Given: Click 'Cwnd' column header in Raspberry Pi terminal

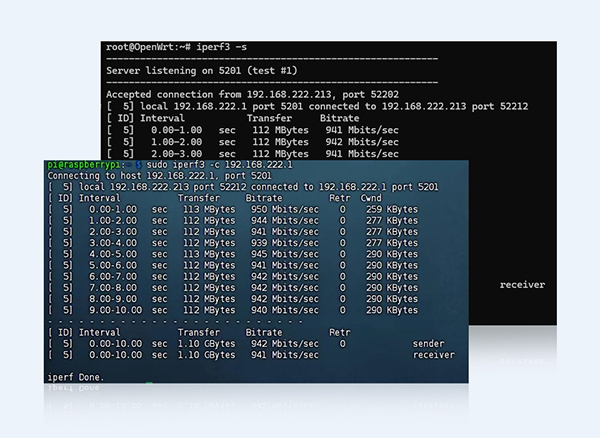Looking at the screenshot, I should coord(371,198).
